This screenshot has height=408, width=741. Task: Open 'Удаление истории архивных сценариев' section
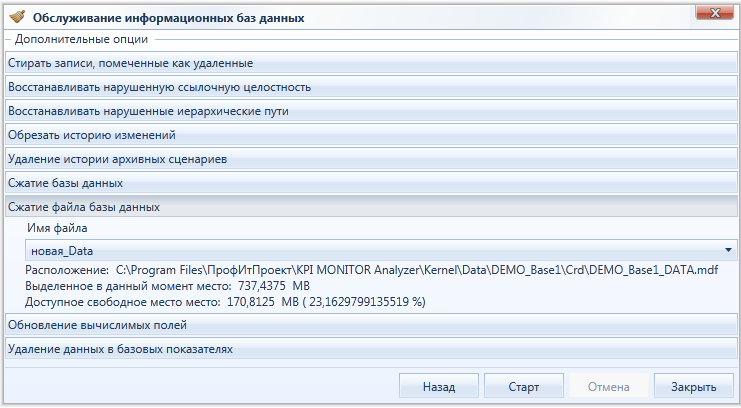click(371, 159)
